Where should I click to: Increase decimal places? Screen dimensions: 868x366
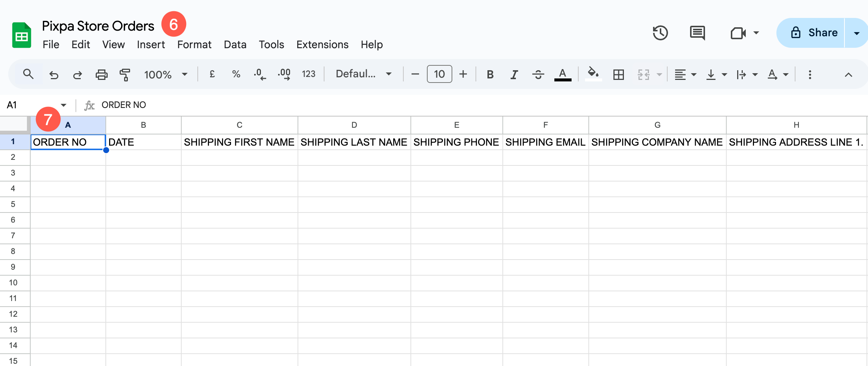pyautogui.click(x=284, y=74)
